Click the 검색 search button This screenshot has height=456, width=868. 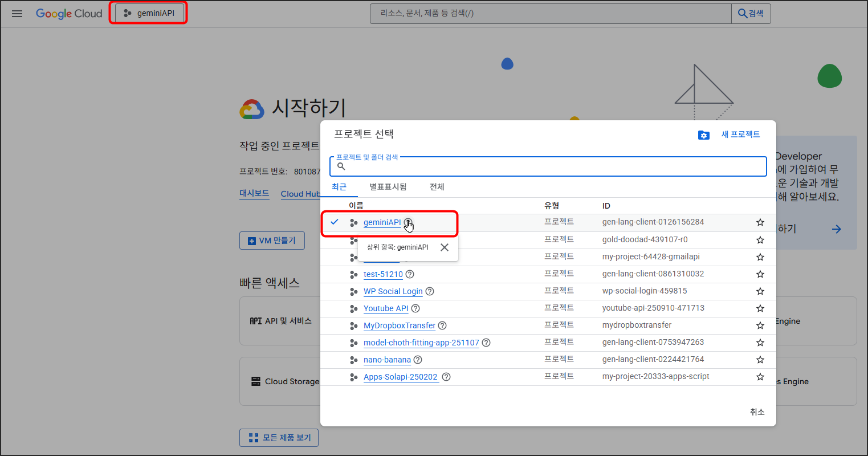click(x=751, y=13)
